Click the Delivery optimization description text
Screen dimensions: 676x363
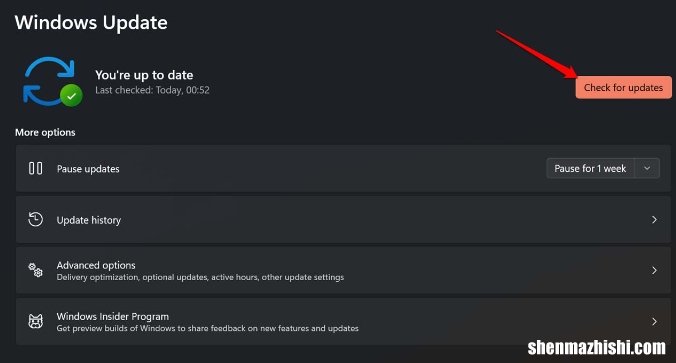(200, 277)
